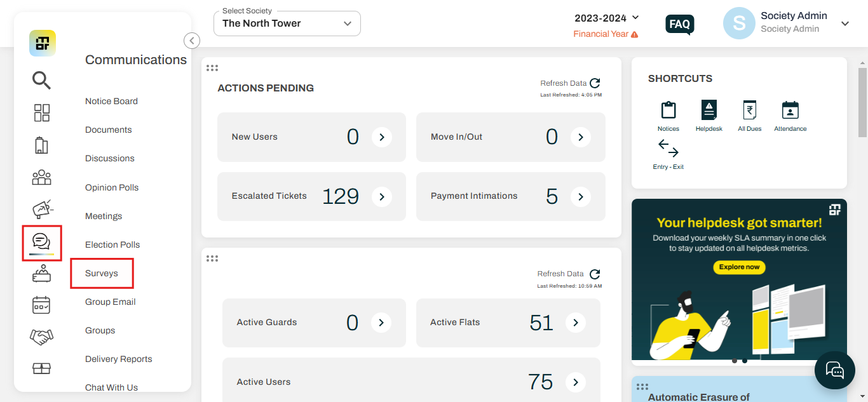Open the All Dues shortcut icon
This screenshot has height=402, width=868.
click(750, 111)
